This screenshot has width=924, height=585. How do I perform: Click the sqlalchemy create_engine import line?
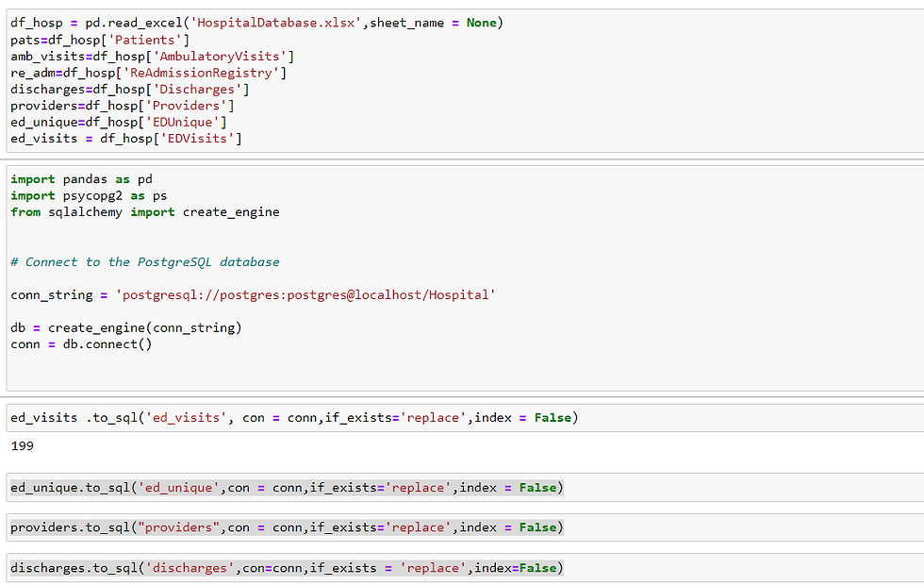pyautogui.click(x=144, y=212)
